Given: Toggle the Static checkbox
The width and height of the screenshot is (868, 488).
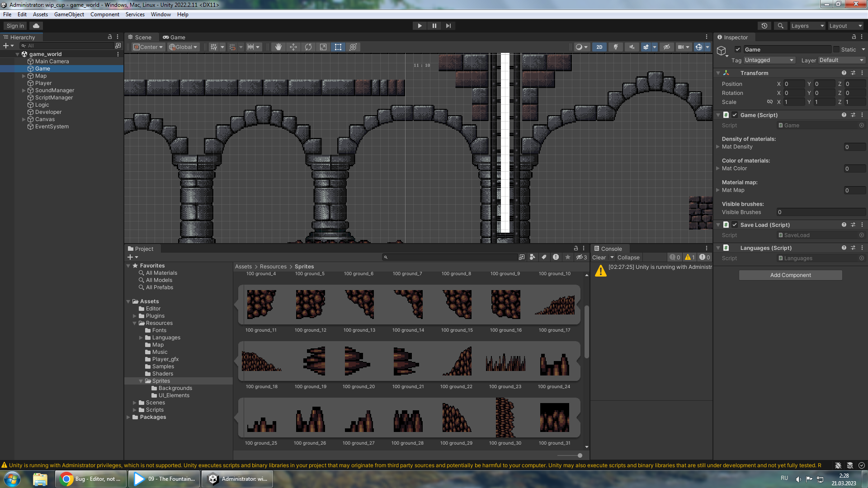Looking at the screenshot, I should point(836,50).
